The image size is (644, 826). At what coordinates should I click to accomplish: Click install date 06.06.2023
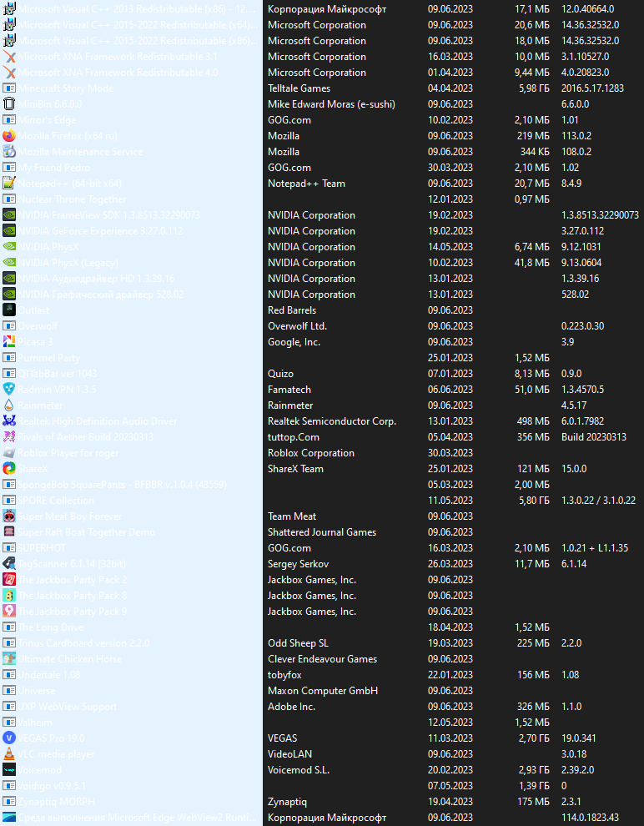point(450,390)
